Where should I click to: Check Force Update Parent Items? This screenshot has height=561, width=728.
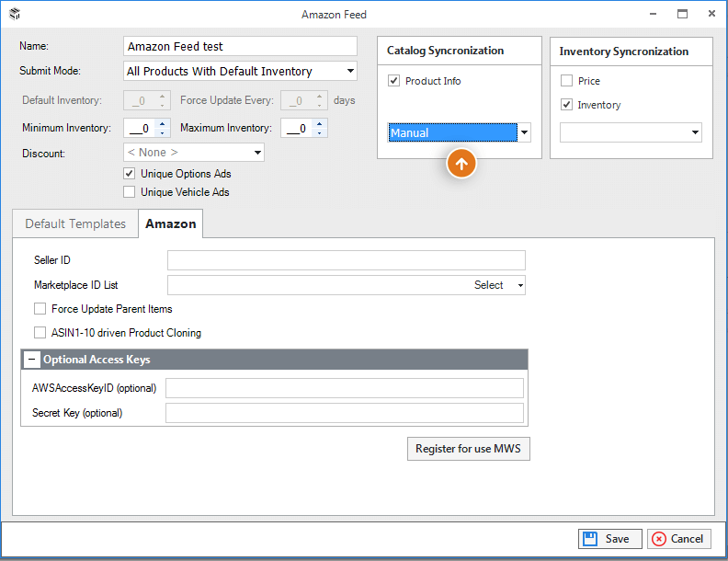click(40, 309)
